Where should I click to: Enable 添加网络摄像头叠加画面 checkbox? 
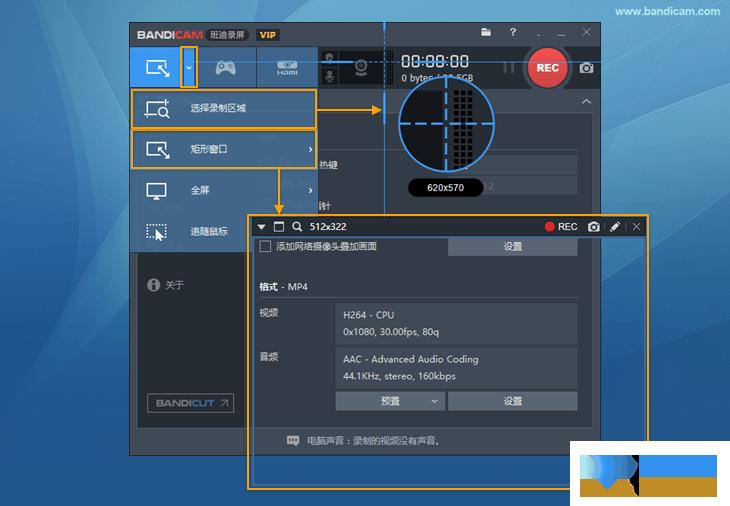(265, 246)
